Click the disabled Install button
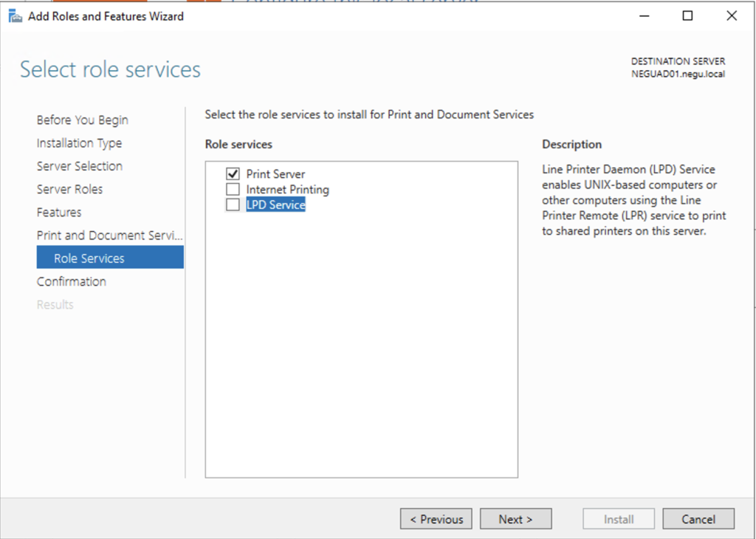756x539 pixels. (618, 518)
